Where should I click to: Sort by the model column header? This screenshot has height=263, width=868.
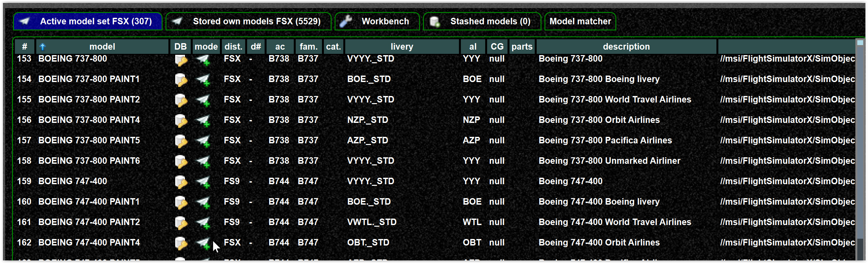(x=102, y=46)
